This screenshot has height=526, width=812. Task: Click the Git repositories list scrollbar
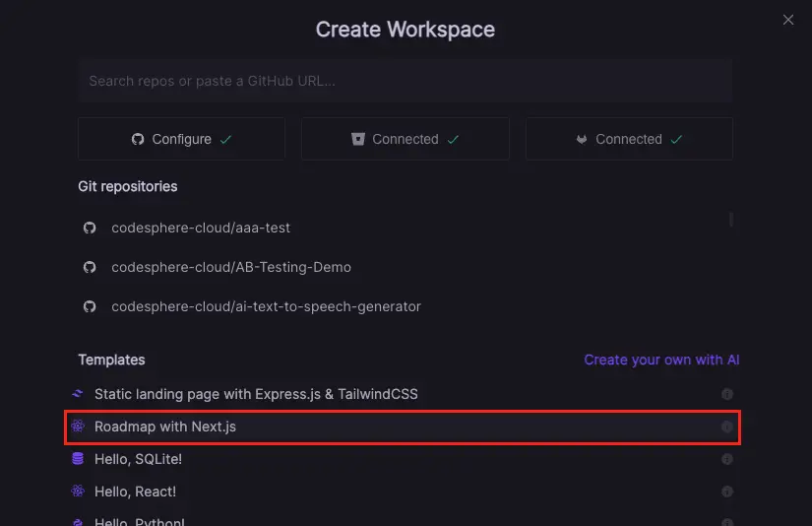click(730, 219)
